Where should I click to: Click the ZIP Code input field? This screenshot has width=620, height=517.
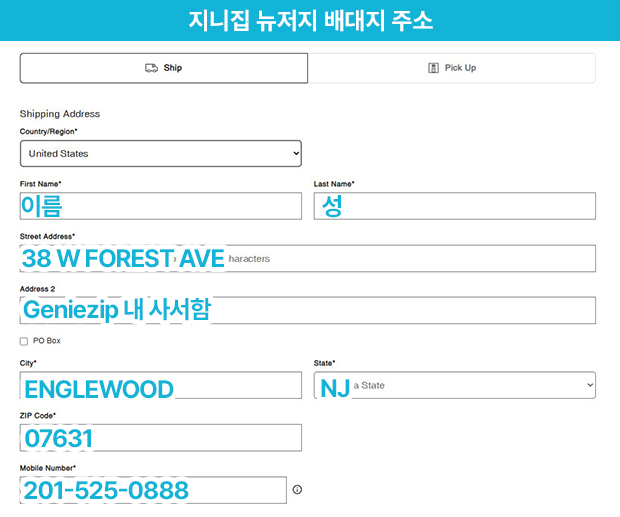(161, 438)
